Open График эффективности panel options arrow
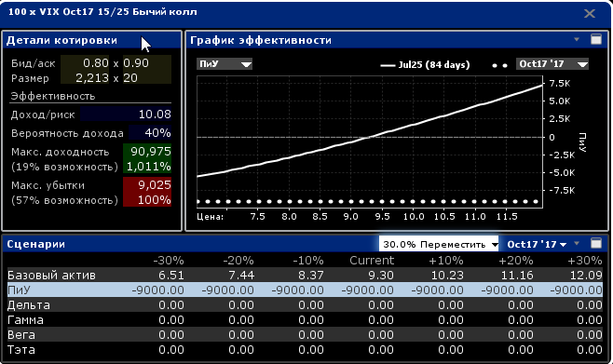The width and height of the screenshot is (613, 364). tap(577, 39)
